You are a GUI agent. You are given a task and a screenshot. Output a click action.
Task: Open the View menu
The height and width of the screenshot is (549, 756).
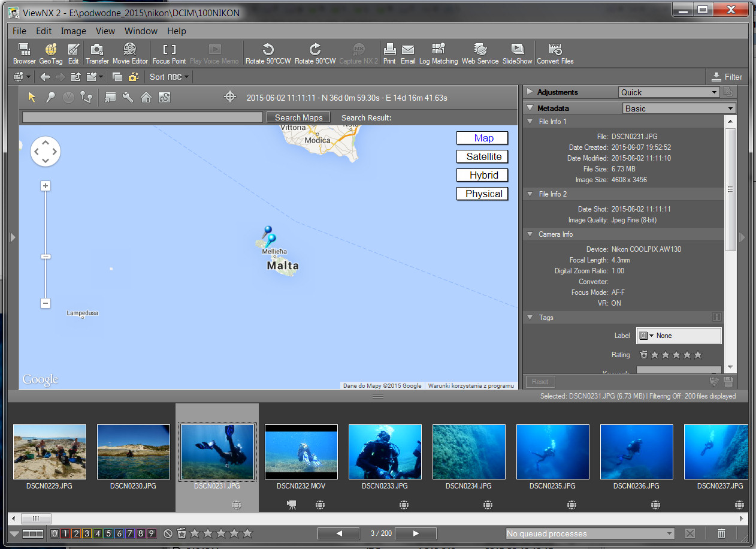coord(105,31)
